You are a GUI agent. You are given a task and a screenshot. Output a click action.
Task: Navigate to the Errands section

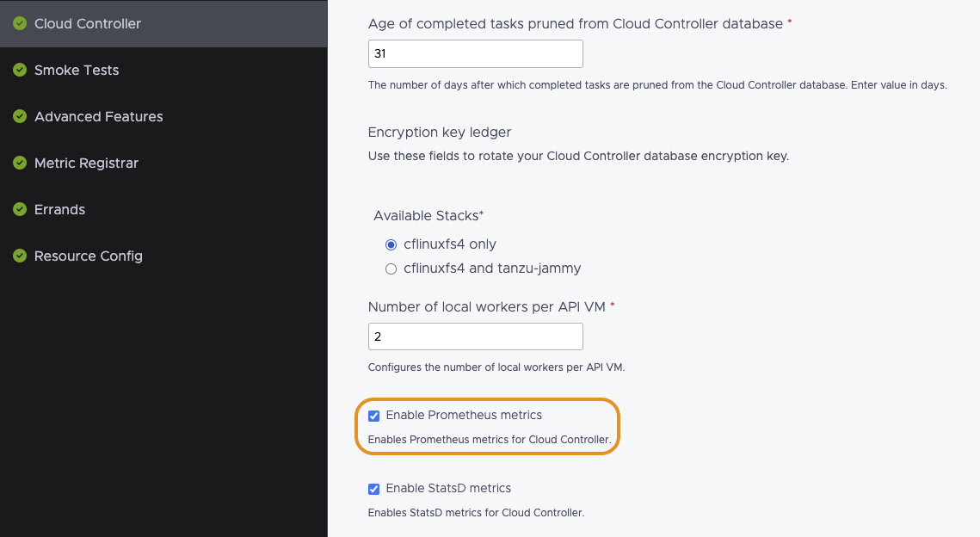tap(59, 210)
